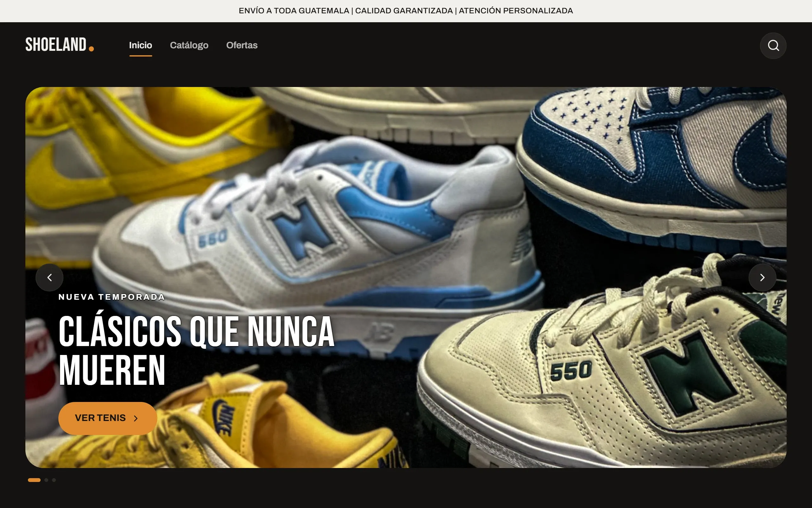Select the second carousel indicator dot

click(46, 480)
